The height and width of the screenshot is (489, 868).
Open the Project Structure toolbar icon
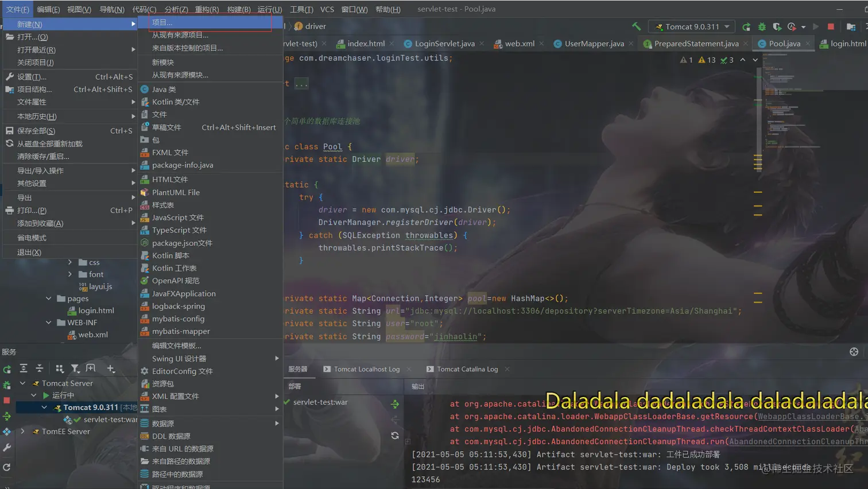click(x=851, y=26)
